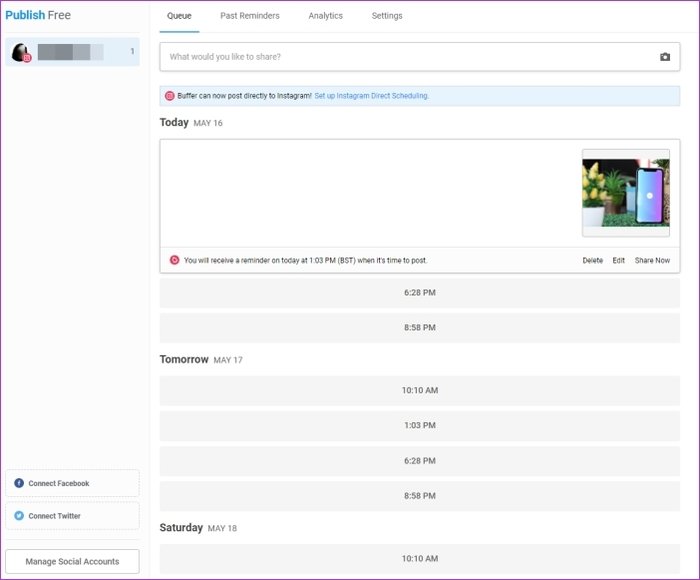The height and width of the screenshot is (580, 700).
Task: Click the red reminder clock icon
Action: click(x=175, y=260)
